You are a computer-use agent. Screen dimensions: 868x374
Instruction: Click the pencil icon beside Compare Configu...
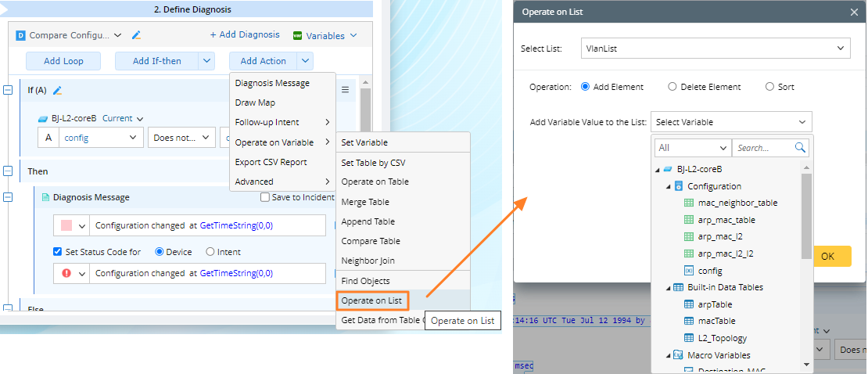(136, 35)
